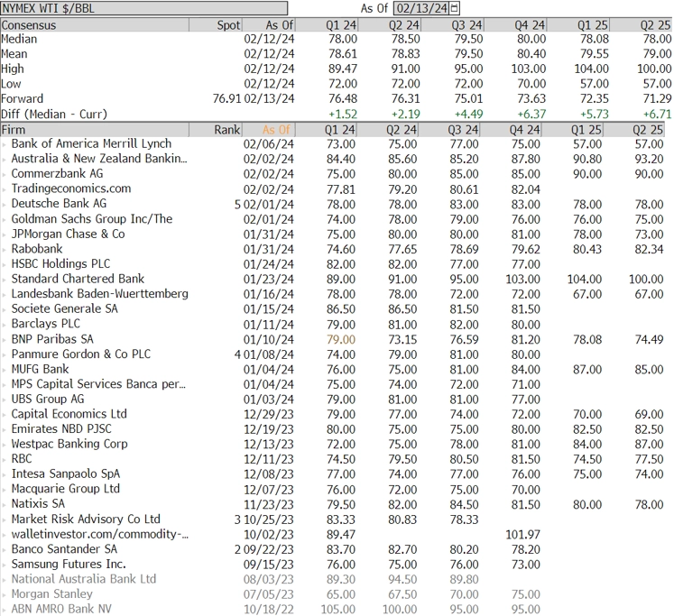Viewport: 674px width, 616px height.
Task: Open Natixis SA firm row
Action: 332,504
